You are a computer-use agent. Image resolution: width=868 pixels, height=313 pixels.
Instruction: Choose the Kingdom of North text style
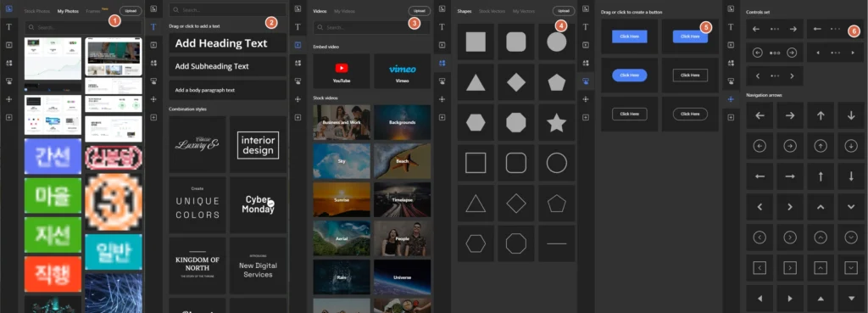(x=197, y=265)
